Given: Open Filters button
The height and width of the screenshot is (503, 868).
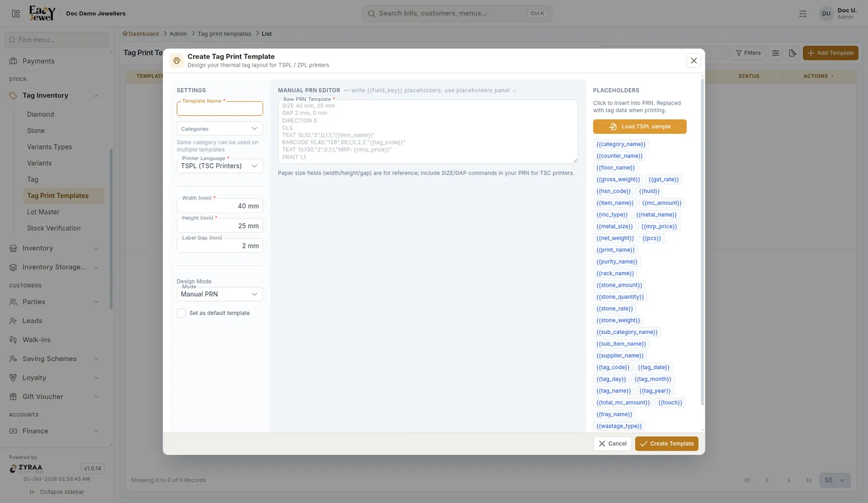Looking at the screenshot, I should point(748,53).
